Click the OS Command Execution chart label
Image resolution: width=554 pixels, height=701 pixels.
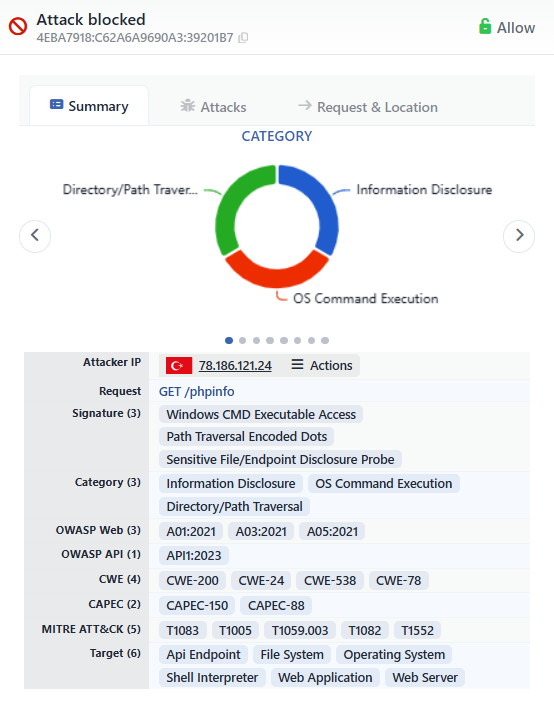pos(365,299)
